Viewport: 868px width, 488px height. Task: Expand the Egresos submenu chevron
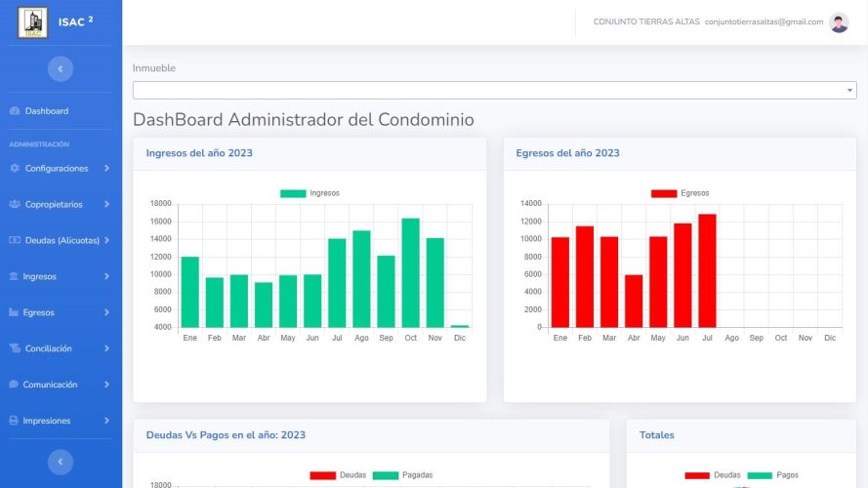[106, 312]
